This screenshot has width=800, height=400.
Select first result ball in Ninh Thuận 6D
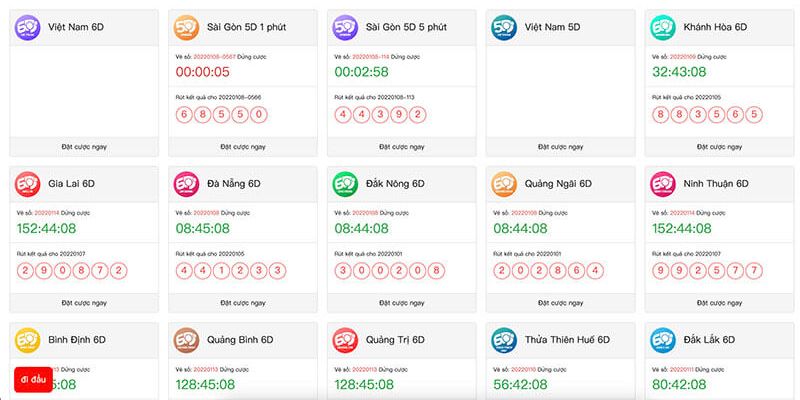pos(661,271)
